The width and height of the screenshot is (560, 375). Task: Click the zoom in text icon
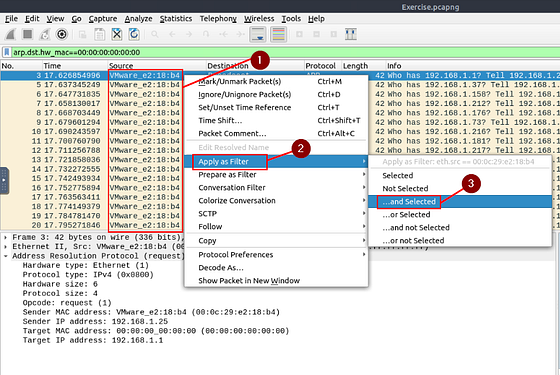299,34
